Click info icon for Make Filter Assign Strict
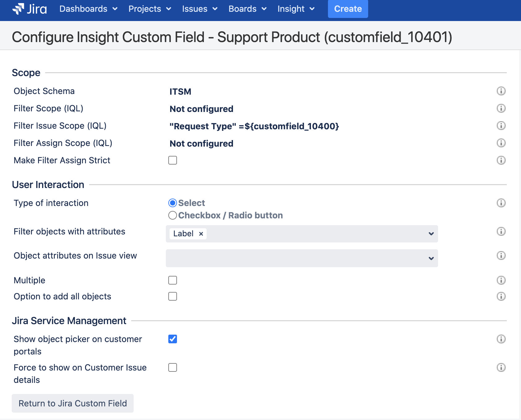The width and height of the screenshot is (521, 420). (501, 160)
